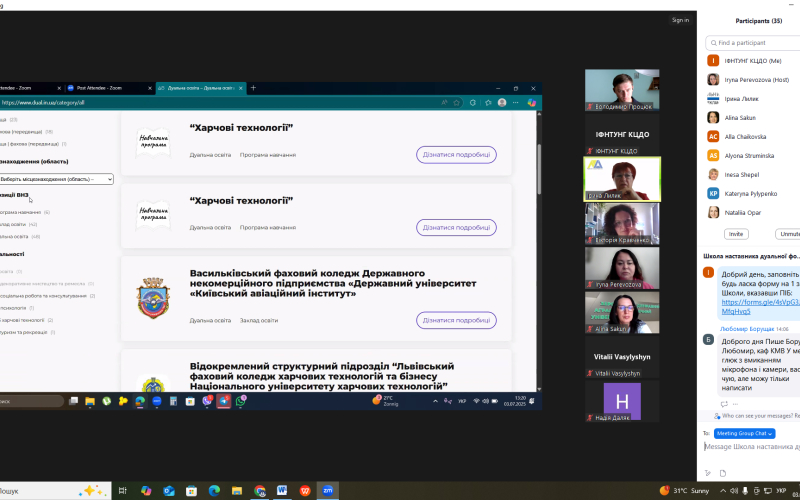800x500 pixels.
Task: Select the Zoom icon in the taskbar
Action: [x=328, y=491]
